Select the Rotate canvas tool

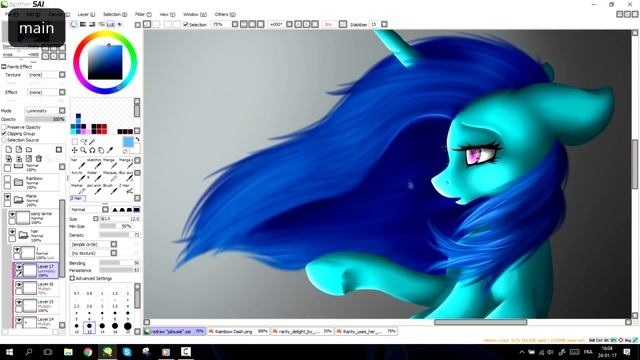pyautogui.click(x=92, y=150)
